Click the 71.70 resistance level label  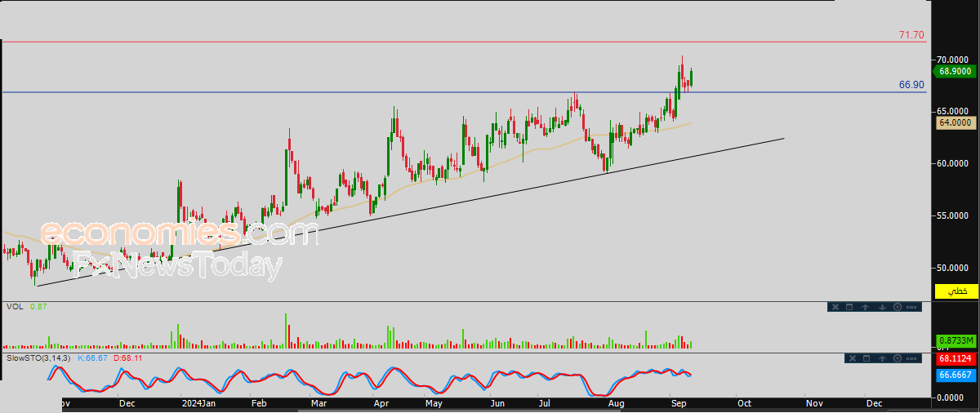911,35
